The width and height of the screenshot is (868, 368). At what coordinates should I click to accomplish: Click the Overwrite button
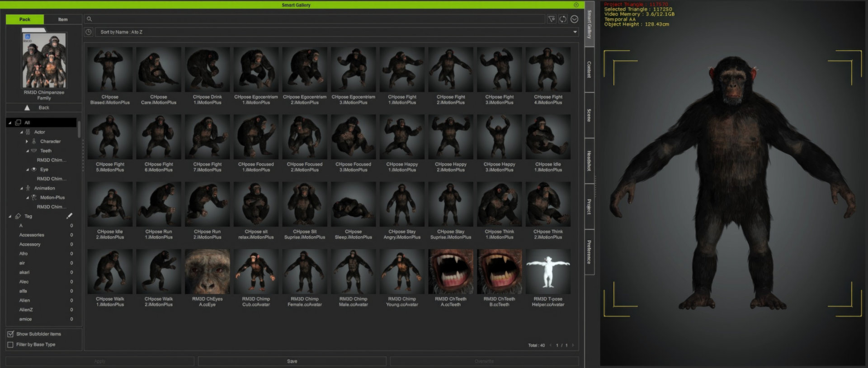pyautogui.click(x=484, y=361)
